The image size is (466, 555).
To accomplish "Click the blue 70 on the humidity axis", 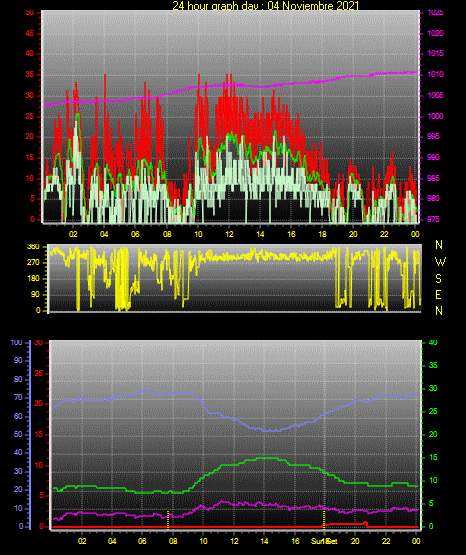I will 18,397.
